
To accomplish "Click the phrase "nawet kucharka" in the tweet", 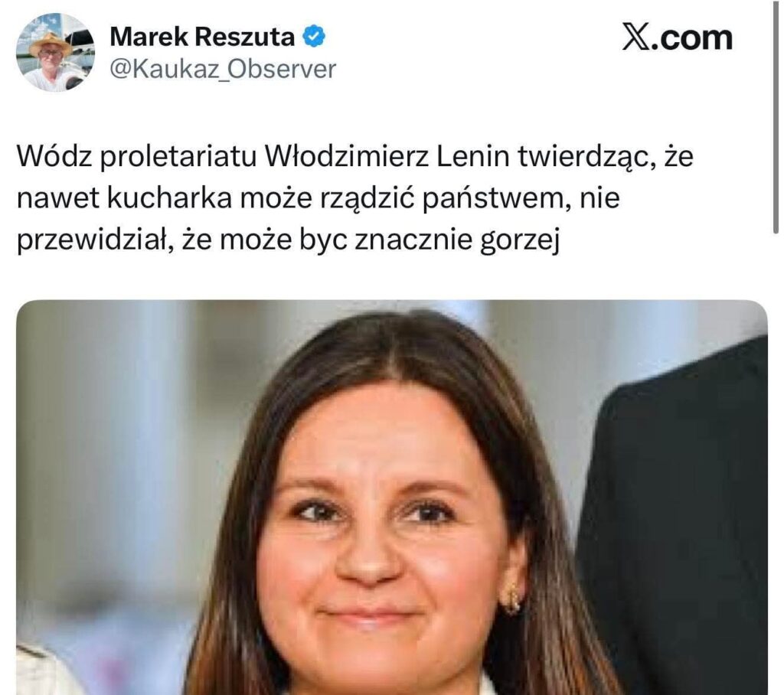I will [125, 198].
